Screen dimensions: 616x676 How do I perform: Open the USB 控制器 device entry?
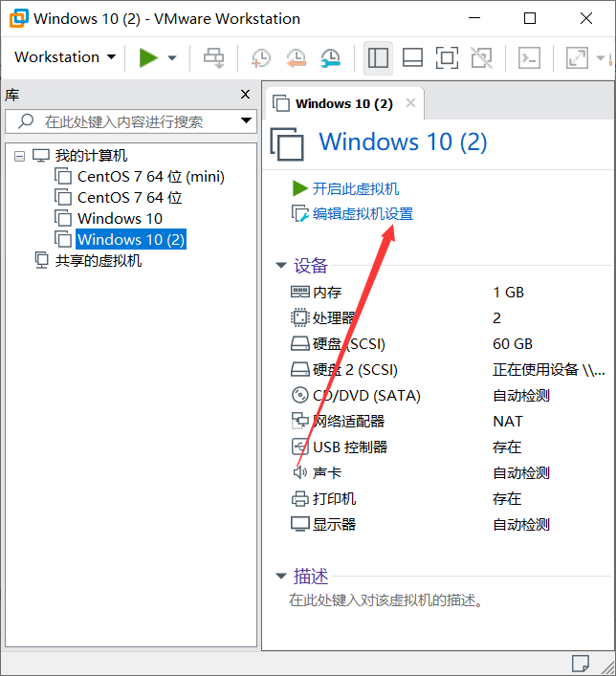point(350,447)
